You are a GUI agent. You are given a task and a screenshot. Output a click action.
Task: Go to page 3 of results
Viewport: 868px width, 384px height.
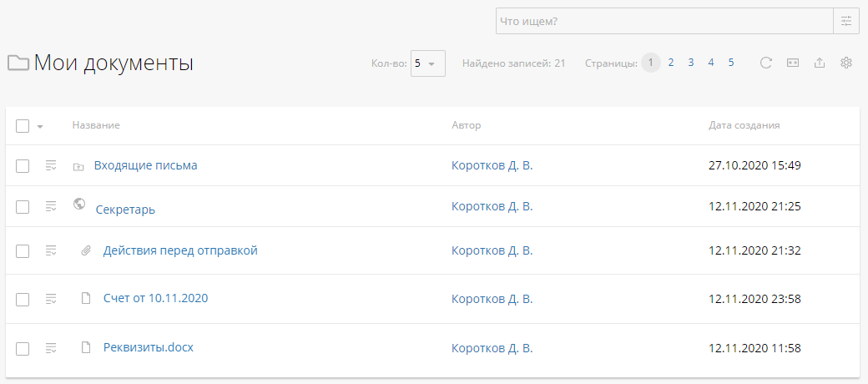[691, 63]
